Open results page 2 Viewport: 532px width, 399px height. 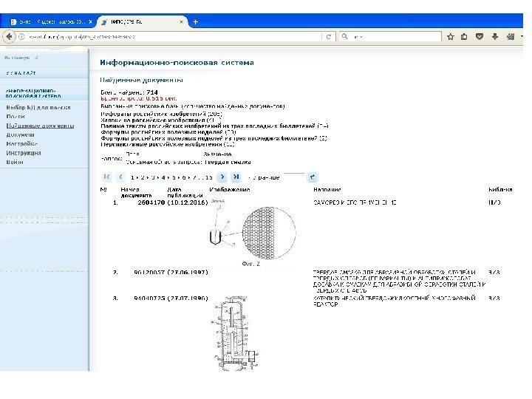[143, 177]
